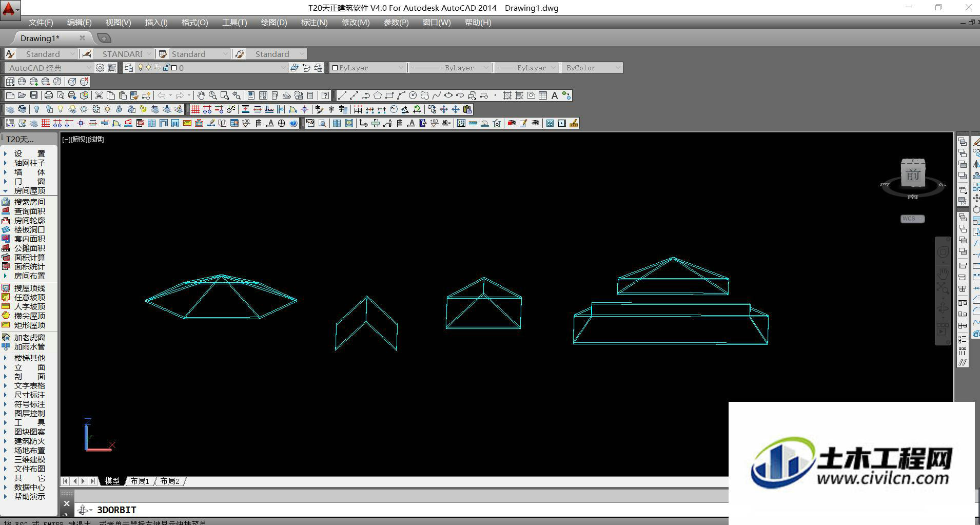Click the Workspace Settings gear icon
This screenshot has width=980, height=525.
point(100,68)
